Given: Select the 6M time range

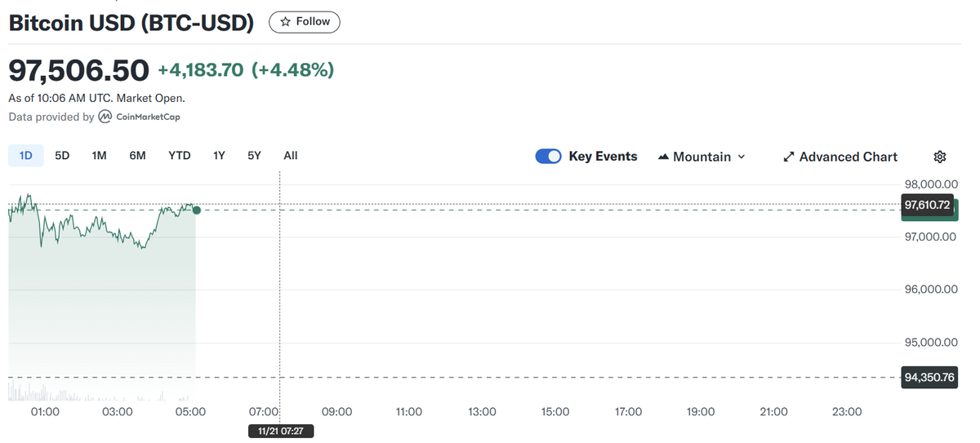Looking at the screenshot, I should pyautogui.click(x=137, y=155).
